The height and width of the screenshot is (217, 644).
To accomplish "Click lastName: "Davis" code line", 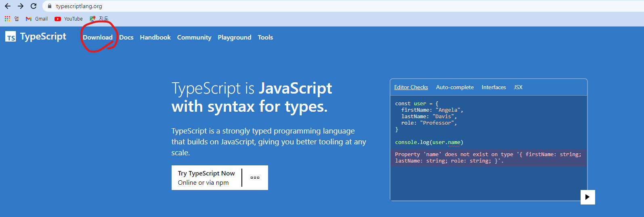I will coord(429,117).
